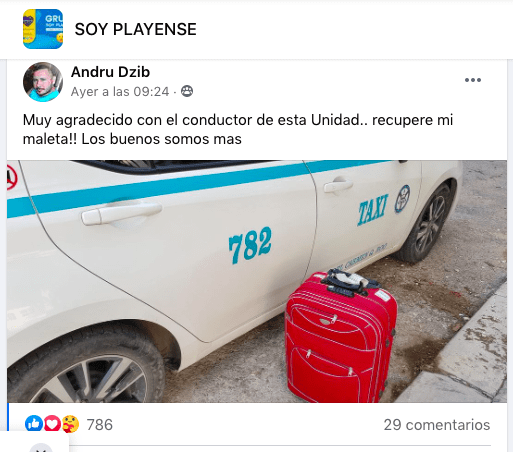The width and height of the screenshot is (513, 452).
Task: Open the 'Ayer a las 09:24' timestamp
Action: coord(120,92)
